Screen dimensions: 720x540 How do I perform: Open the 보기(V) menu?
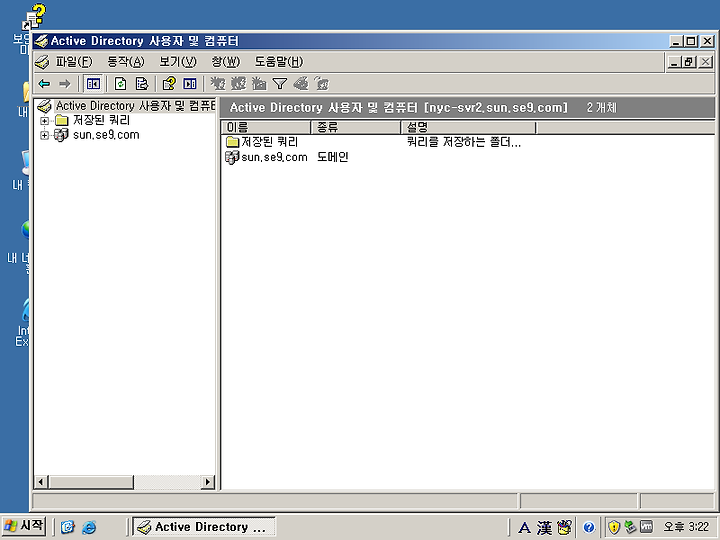click(x=178, y=62)
